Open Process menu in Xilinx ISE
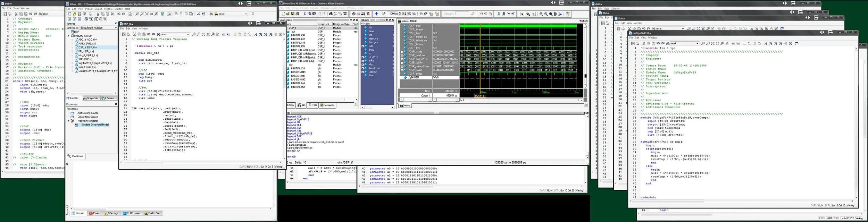Image resolution: width=868 pixels, height=222 pixels. click(x=108, y=9)
